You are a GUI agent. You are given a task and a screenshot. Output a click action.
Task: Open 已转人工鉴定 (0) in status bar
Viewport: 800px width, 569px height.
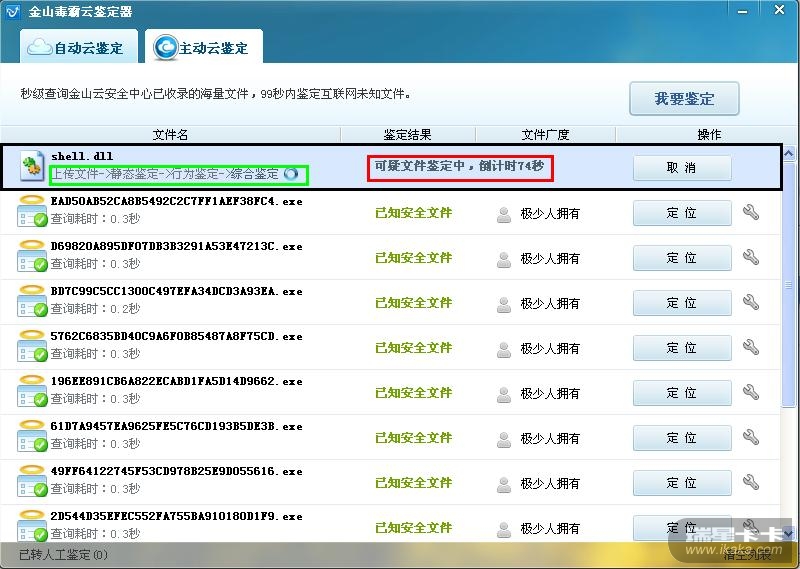(63, 555)
